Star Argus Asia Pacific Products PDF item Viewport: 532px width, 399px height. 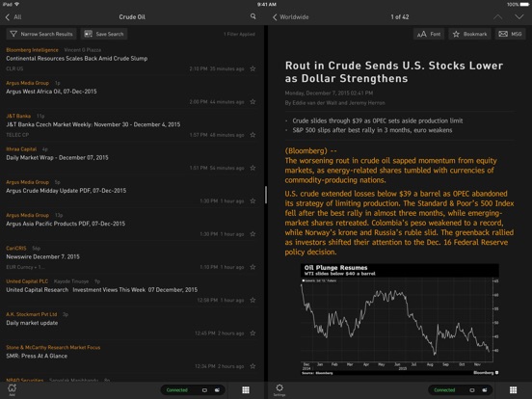tap(253, 234)
